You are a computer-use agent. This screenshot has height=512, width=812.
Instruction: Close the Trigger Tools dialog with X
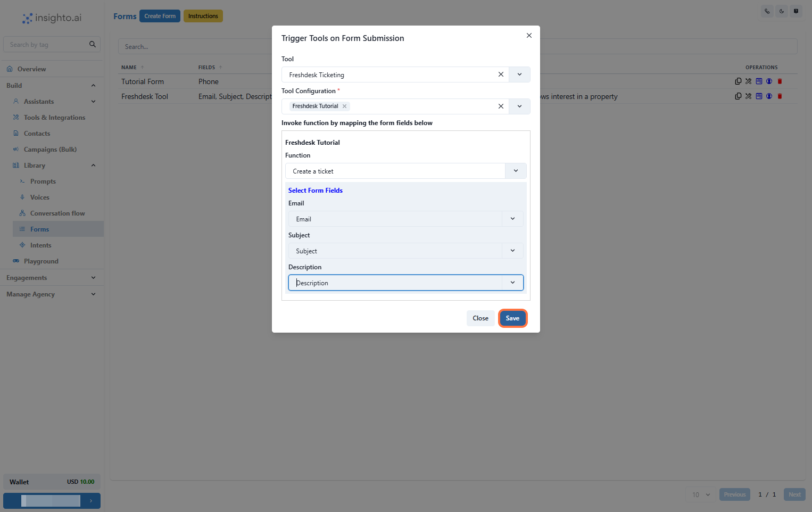click(529, 36)
